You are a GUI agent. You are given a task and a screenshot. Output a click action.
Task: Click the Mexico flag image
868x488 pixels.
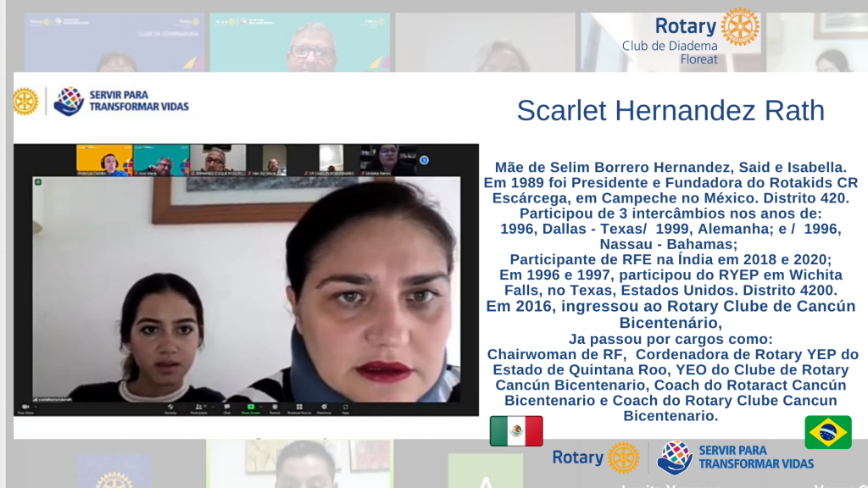click(516, 431)
